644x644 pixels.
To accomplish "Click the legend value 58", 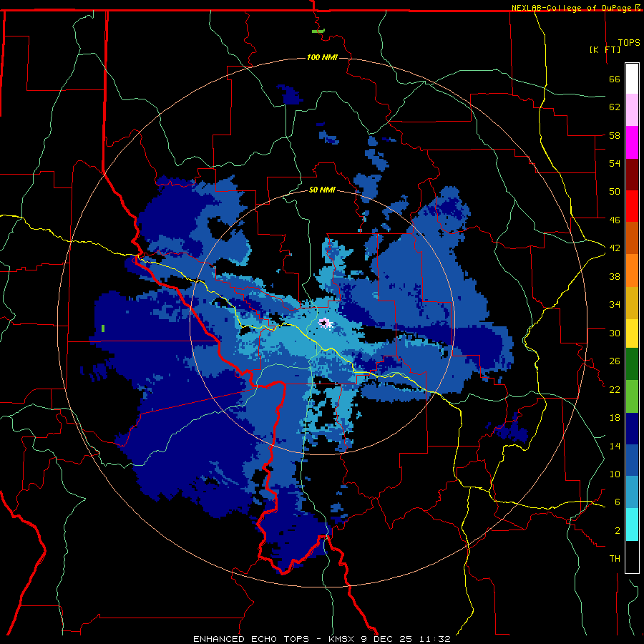I will coord(615,135).
